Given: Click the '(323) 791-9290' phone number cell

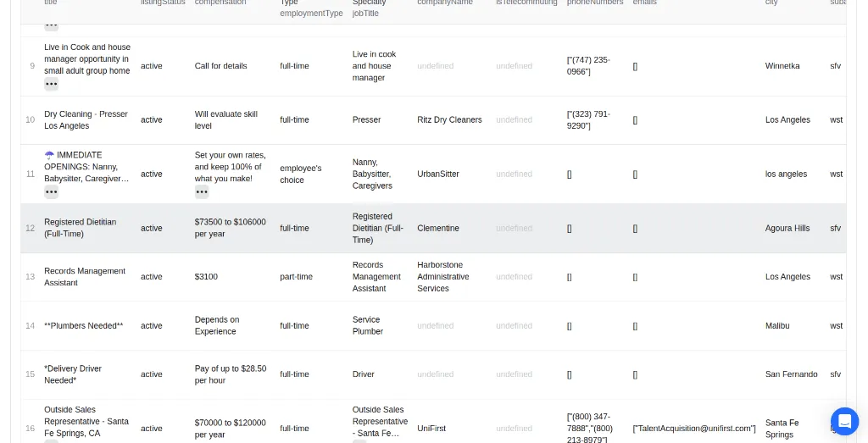Looking at the screenshot, I should pyautogui.click(x=588, y=120).
